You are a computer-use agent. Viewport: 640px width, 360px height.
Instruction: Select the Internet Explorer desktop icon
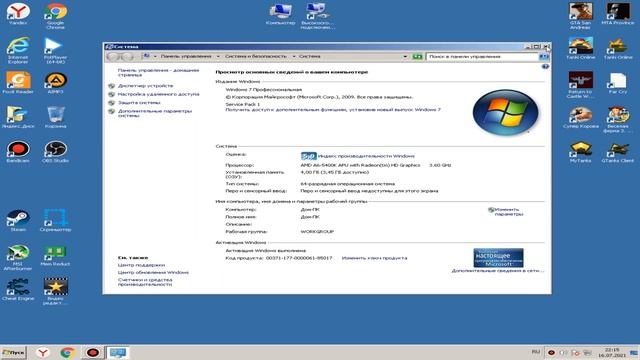click(18, 50)
